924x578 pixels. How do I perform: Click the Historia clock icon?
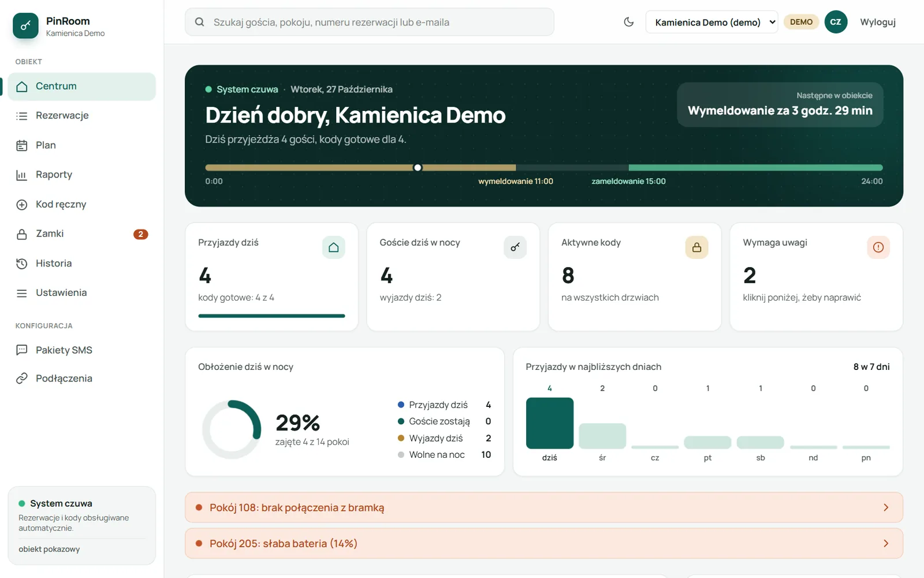click(x=22, y=264)
